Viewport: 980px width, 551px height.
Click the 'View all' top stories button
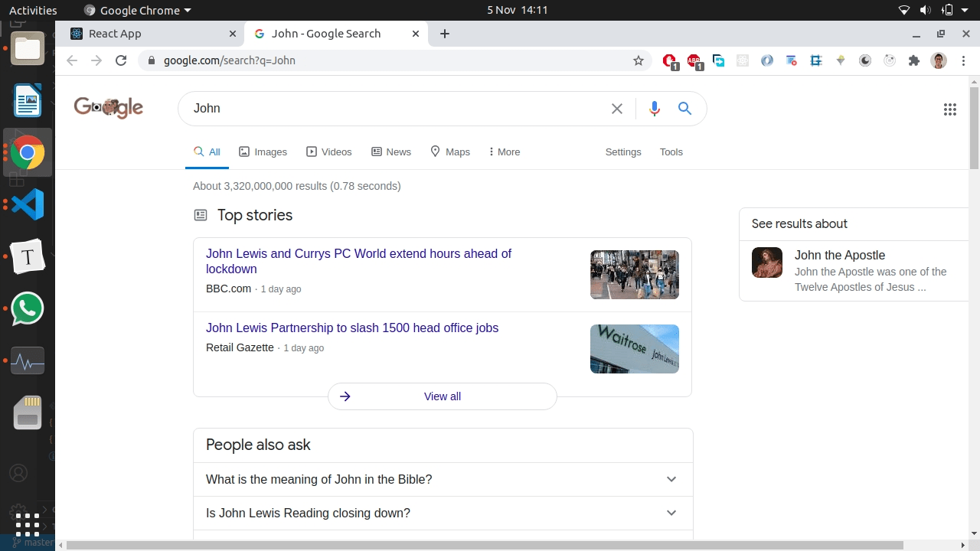(x=443, y=396)
